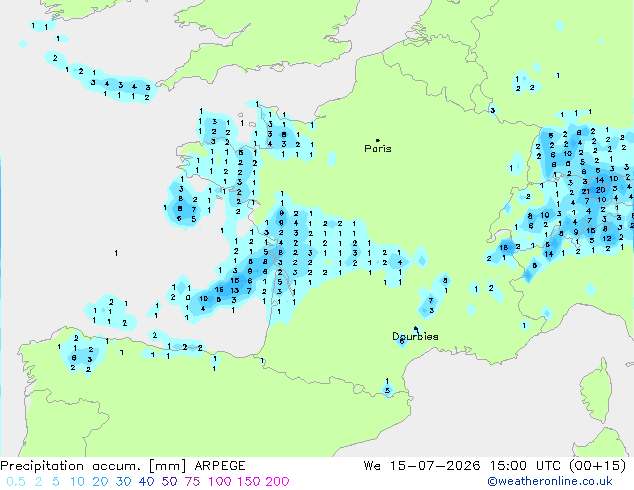
Task: Click the Dourbies location label
Action: (x=415, y=336)
